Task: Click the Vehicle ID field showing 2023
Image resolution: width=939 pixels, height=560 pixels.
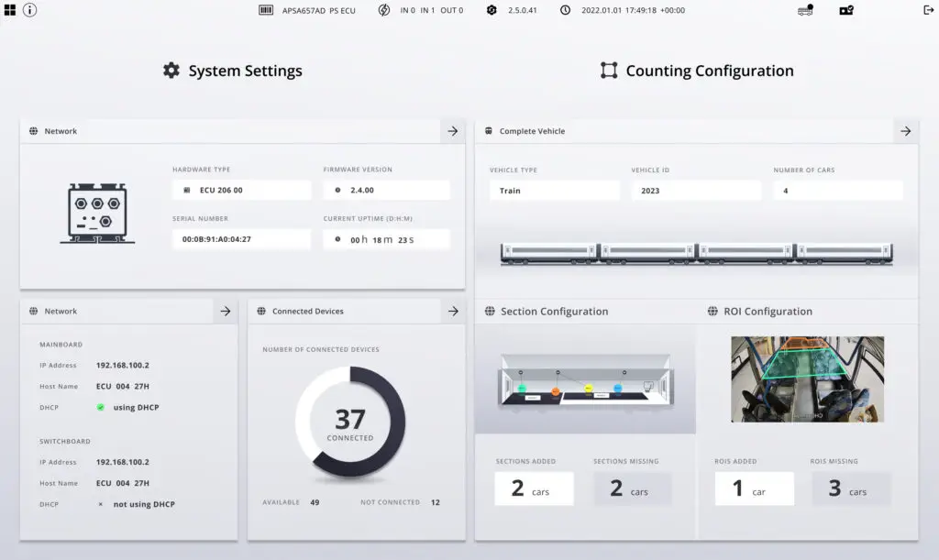Action: click(x=696, y=191)
